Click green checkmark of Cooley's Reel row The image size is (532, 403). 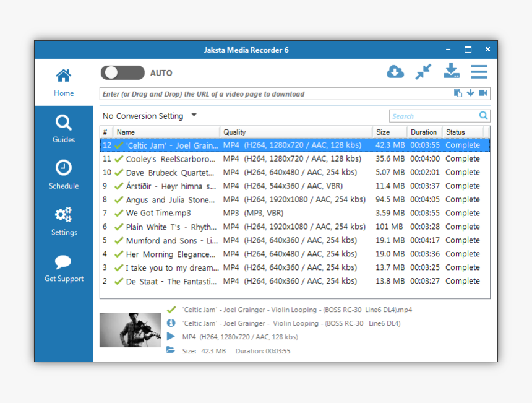118,158
